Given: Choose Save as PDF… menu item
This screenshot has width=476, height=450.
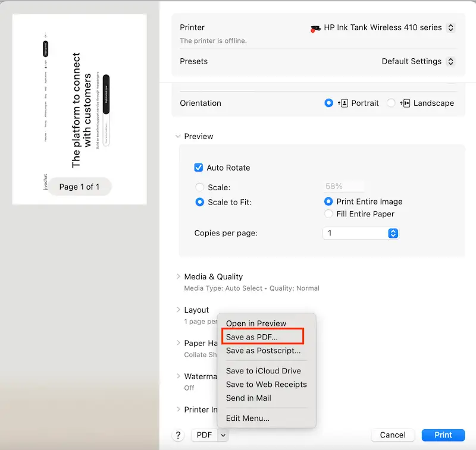Looking at the screenshot, I should point(252,337).
